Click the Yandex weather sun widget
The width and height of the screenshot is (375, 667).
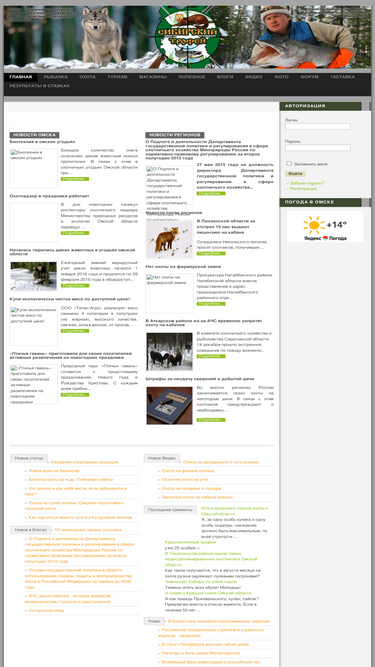(325, 227)
